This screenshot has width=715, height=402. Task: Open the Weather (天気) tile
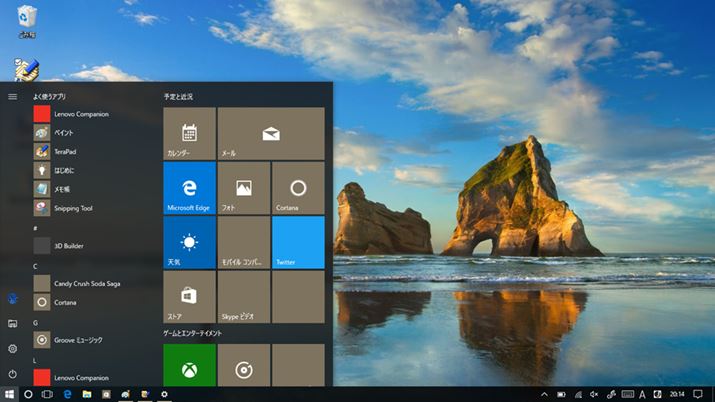pyautogui.click(x=189, y=242)
